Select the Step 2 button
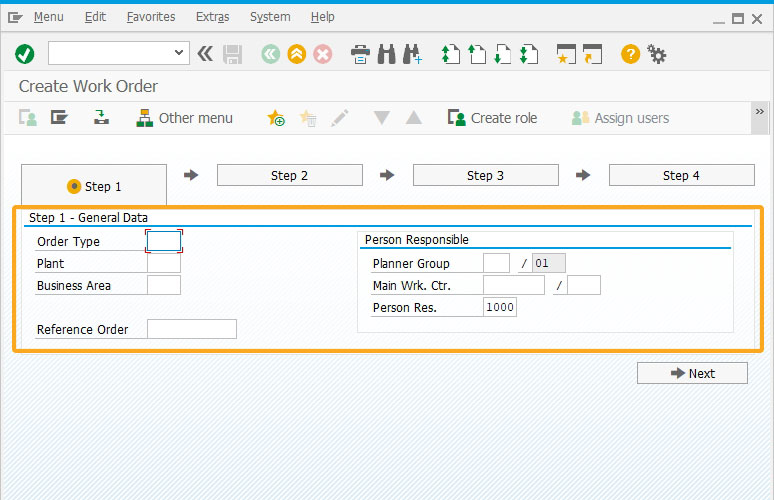 coord(290,175)
